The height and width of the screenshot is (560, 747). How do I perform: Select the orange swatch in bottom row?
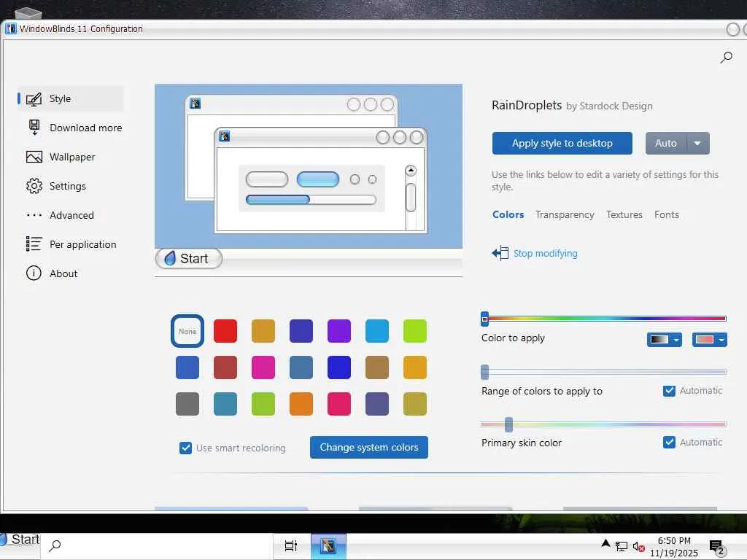click(x=301, y=404)
